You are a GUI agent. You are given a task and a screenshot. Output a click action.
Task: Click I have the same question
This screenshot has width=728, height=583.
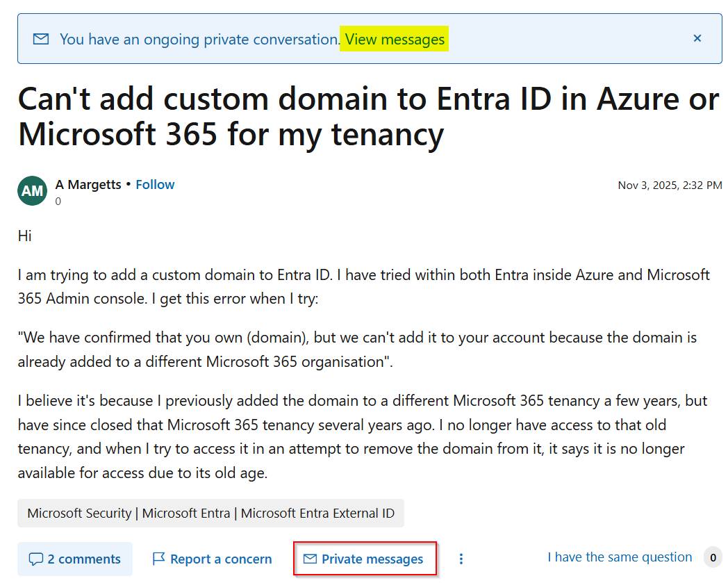(x=620, y=557)
